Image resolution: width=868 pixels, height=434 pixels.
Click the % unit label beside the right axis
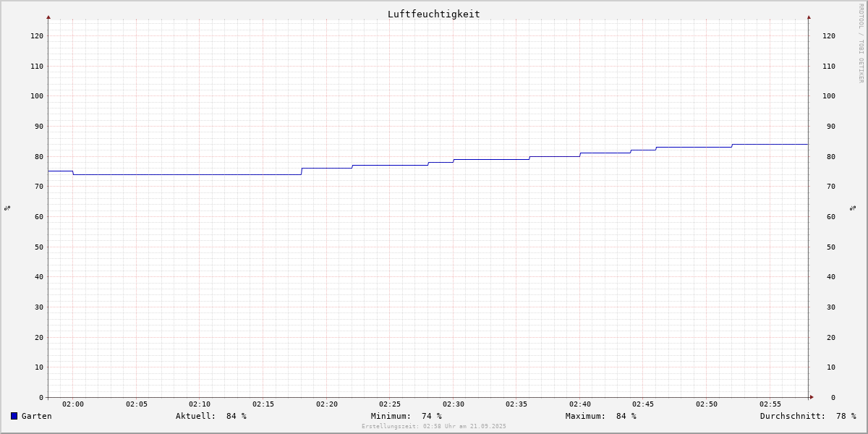(x=853, y=208)
